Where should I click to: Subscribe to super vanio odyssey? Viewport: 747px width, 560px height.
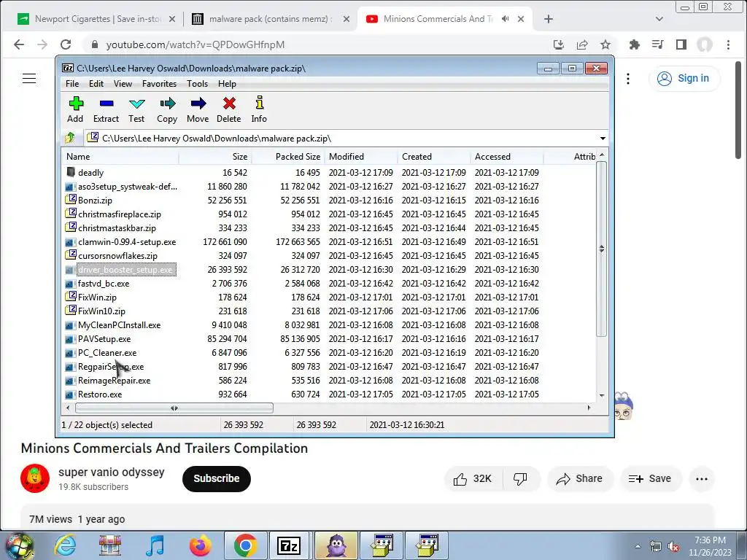[x=216, y=478]
